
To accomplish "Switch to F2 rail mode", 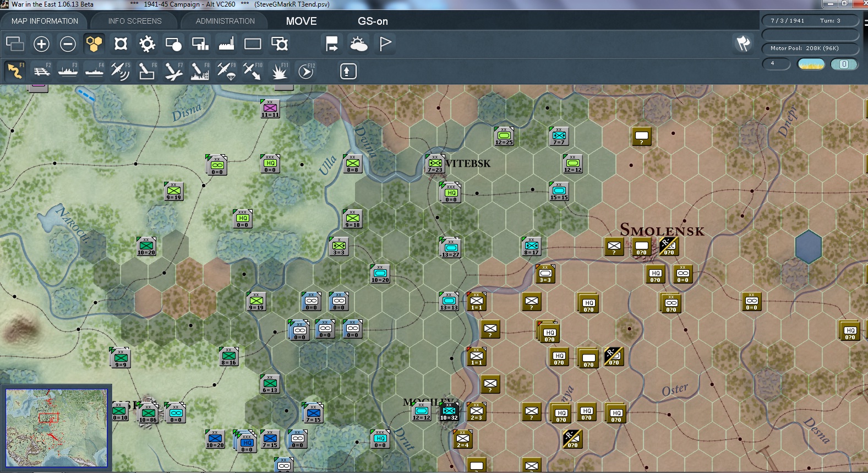I will 42,71.
